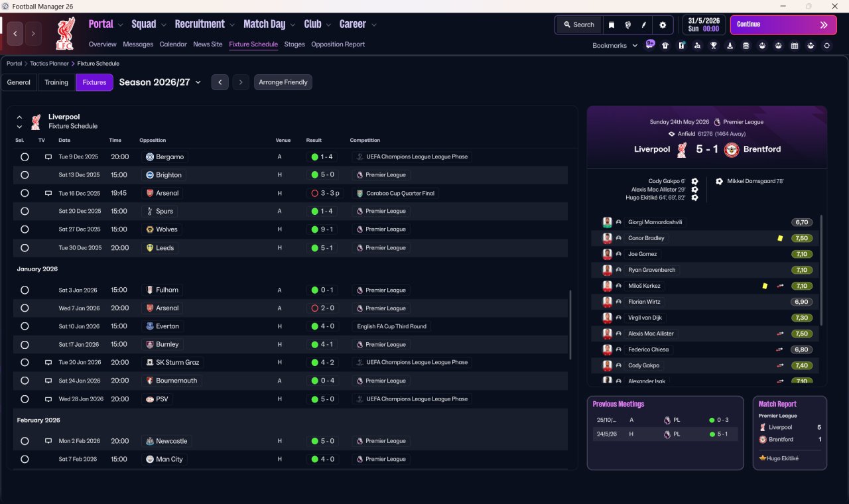The image size is (849, 504).
Task: Switch to the Overview tab
Action: [x=103, y=44]
